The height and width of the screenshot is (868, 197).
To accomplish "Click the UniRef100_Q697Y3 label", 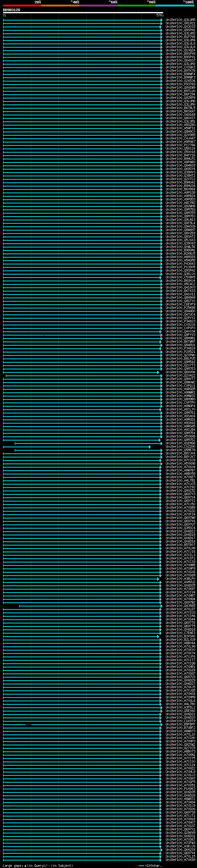I will click(180, 494).
